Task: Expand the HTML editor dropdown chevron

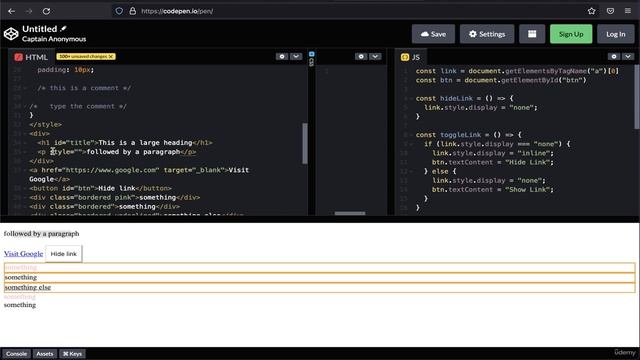Action: 296,56
